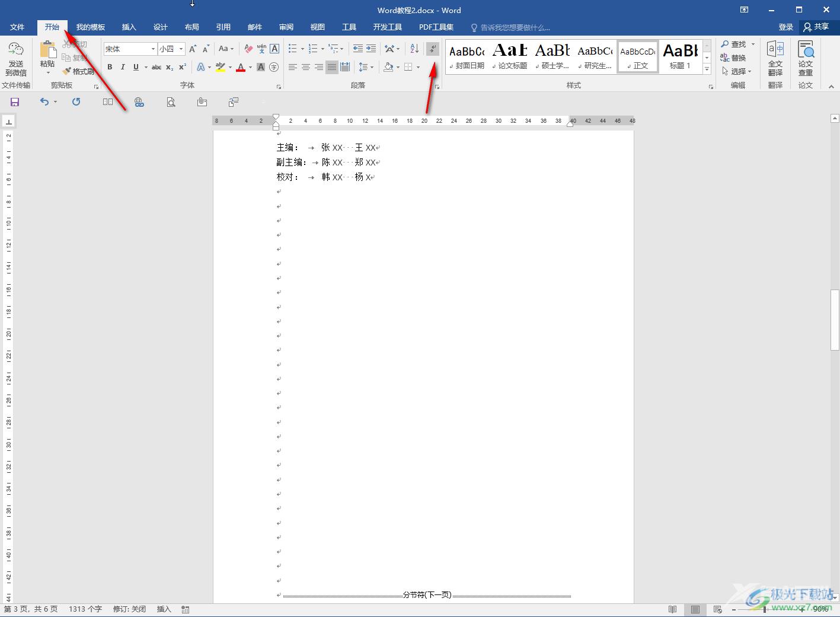Apply red font color
This screenshot has width=840, height=617.
[241, 67]
